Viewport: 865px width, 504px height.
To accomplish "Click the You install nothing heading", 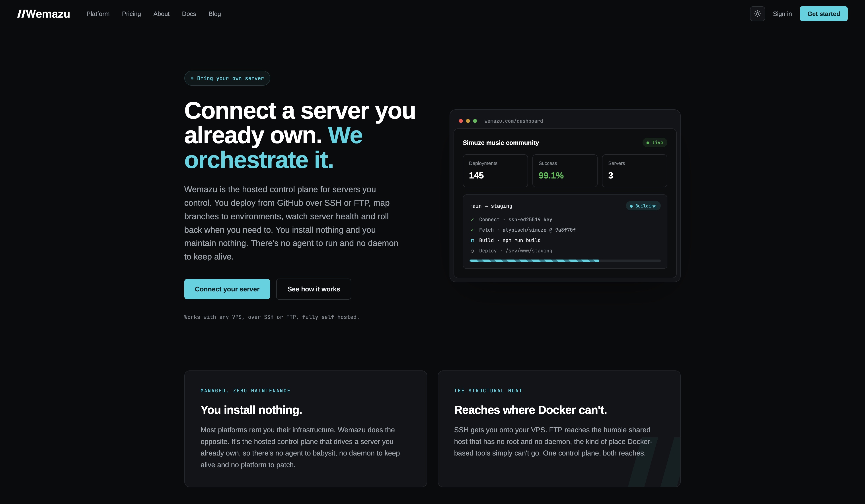I will point(251,410).
